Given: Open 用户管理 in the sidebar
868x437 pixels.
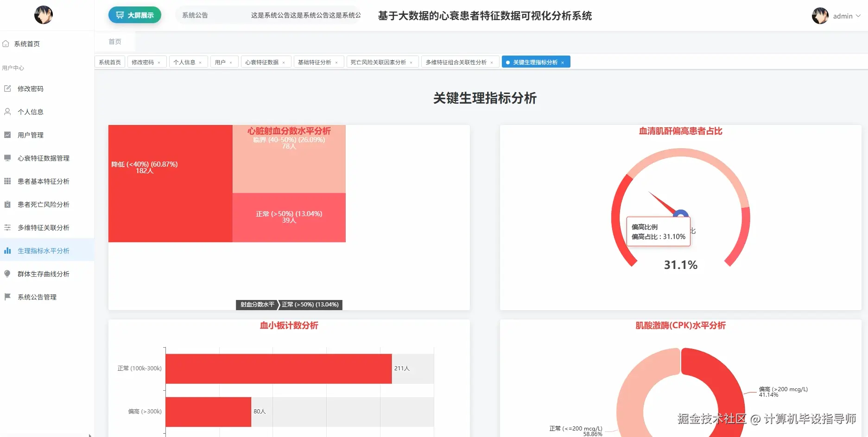Looking at the screenshot, I should pos(47,135).
